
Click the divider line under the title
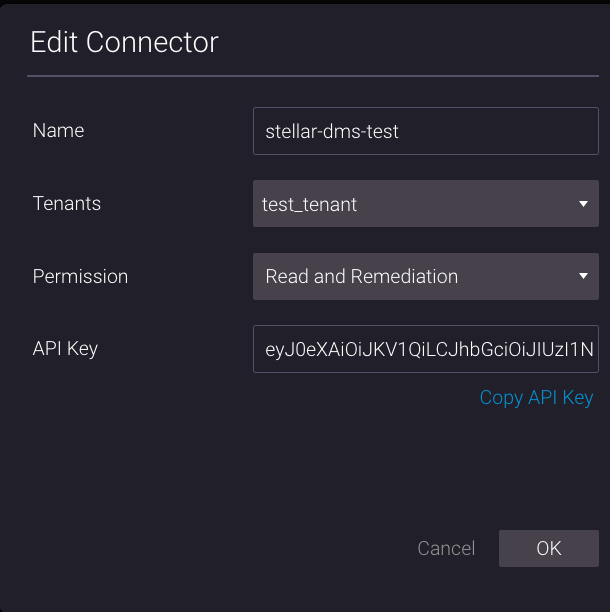(x=312, y=75)
